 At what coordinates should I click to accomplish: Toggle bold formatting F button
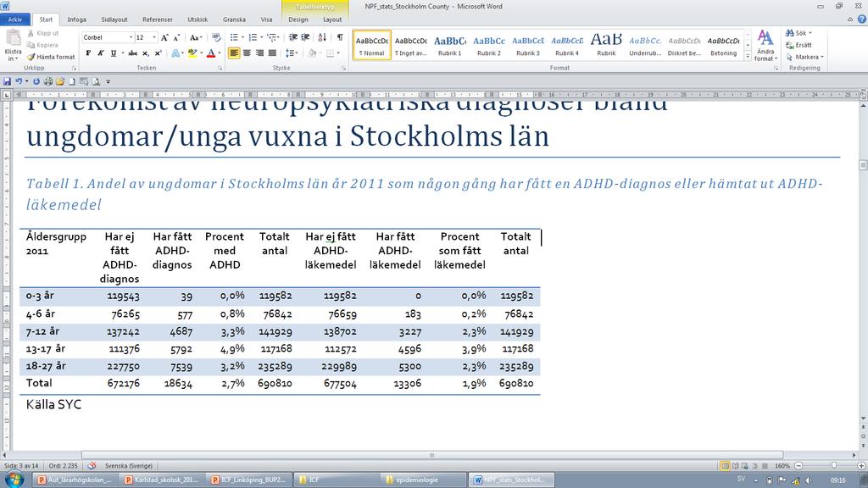click(x=88, y=53)
